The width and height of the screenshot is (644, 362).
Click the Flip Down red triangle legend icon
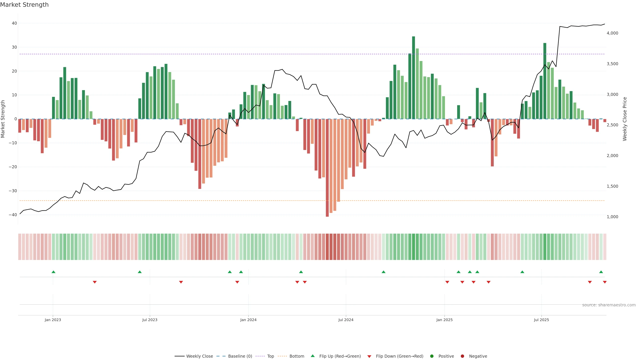[x=369, y=356]
